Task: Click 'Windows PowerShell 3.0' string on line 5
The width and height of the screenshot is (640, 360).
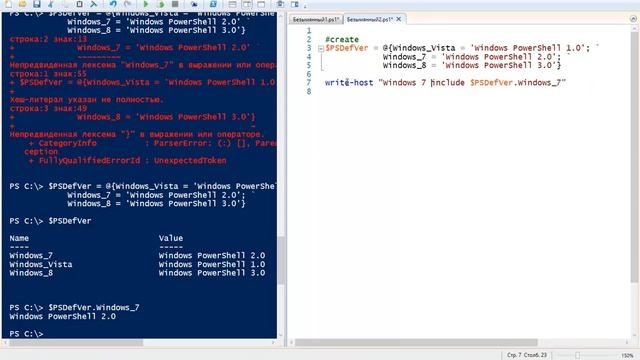Action: click(501, 65)
